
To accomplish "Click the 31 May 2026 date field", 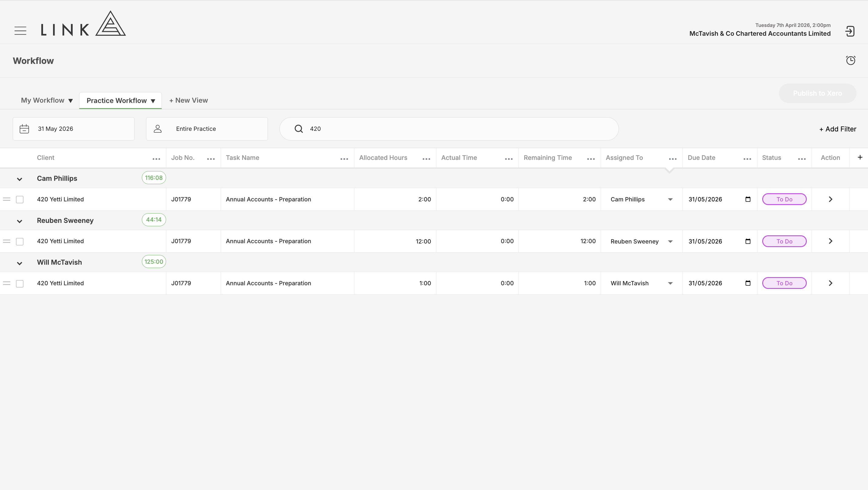I will click(73, 129).
